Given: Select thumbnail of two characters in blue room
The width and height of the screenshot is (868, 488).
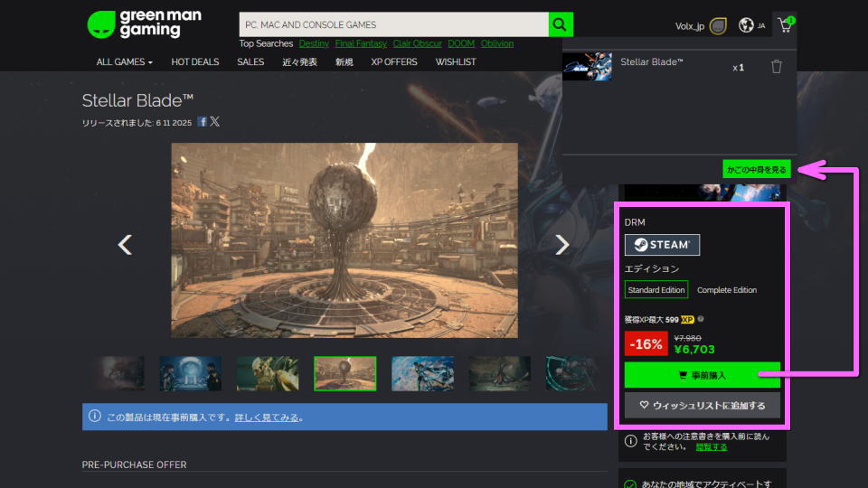Looking at the screenshot, I should point(191,373).
